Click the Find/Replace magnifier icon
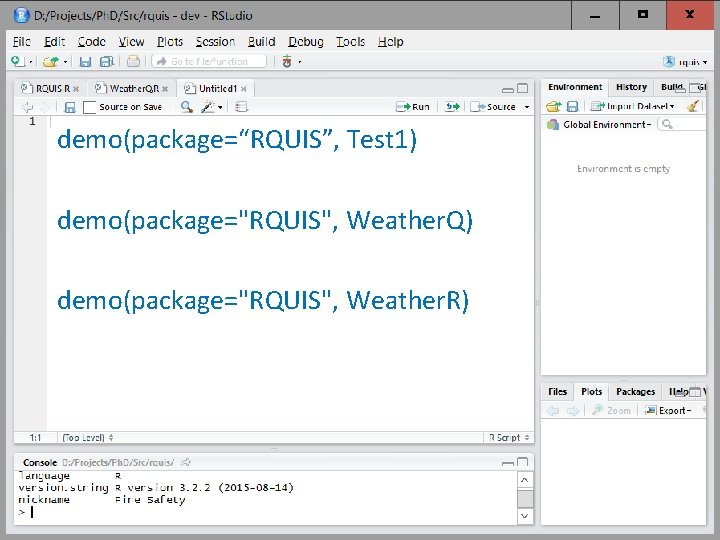 click(x=186, y=107)
